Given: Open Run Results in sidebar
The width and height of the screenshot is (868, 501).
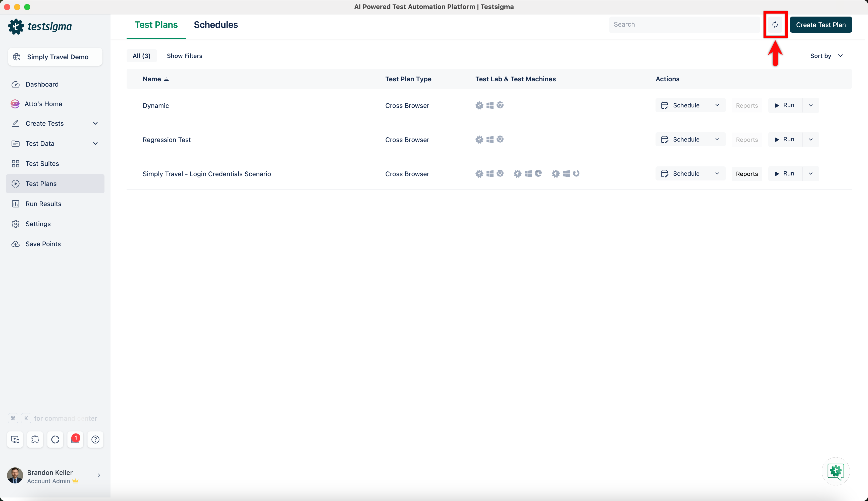Looking at the screenshot, I should pos(43,204).
